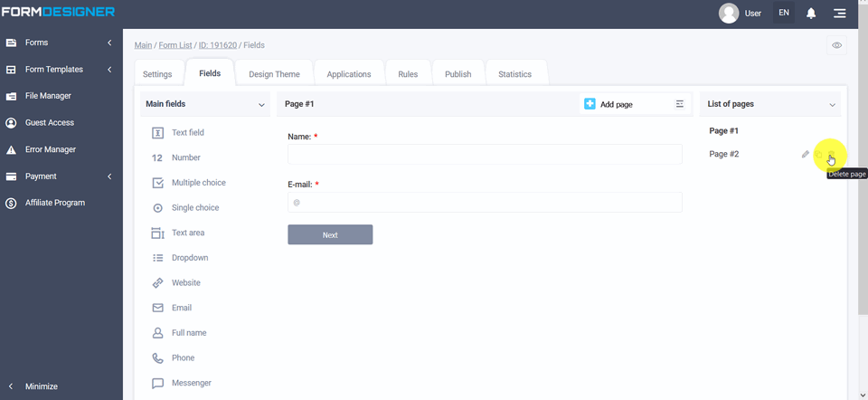Switch to the Design Theme tab
The width and height of the screenshot is (868, 400).
(274, 74)
